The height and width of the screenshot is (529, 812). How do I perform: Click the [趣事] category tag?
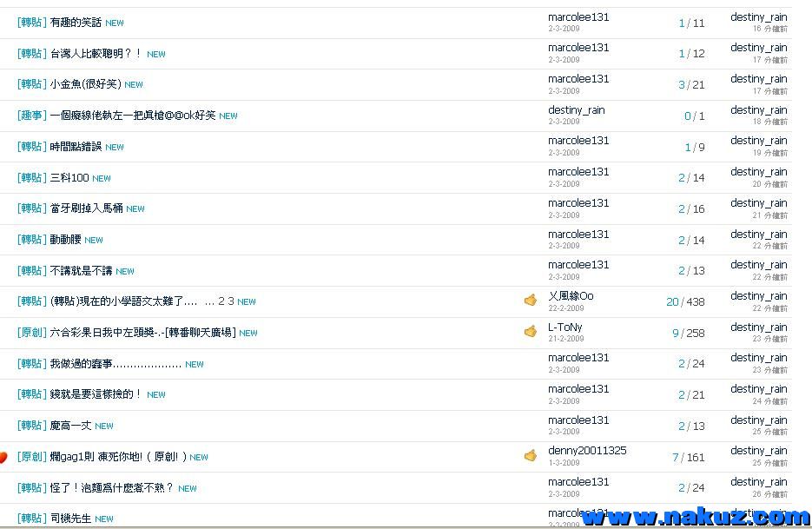click(32, 115)
